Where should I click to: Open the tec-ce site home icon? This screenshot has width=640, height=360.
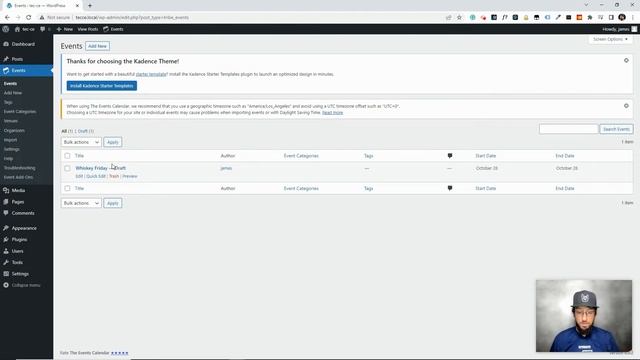click(17, 29)
